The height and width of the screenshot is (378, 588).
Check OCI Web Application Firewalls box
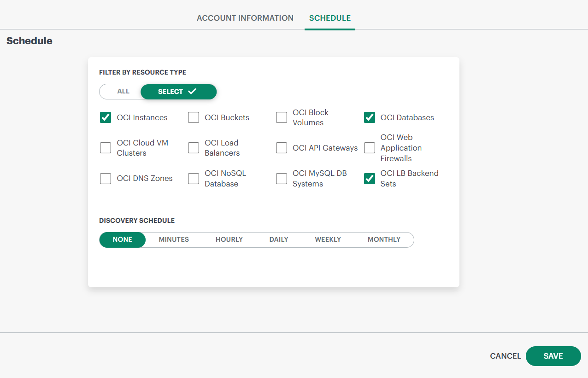(x=370, y=148)
